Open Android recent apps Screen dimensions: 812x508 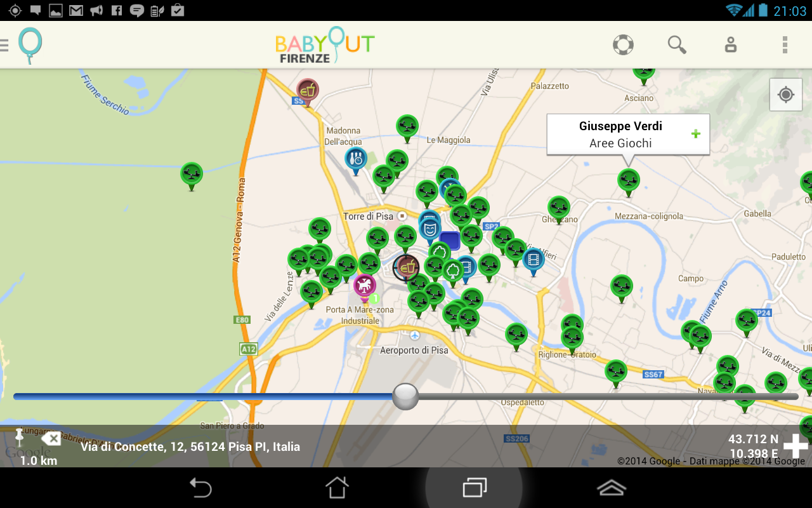tap(474, 488)
